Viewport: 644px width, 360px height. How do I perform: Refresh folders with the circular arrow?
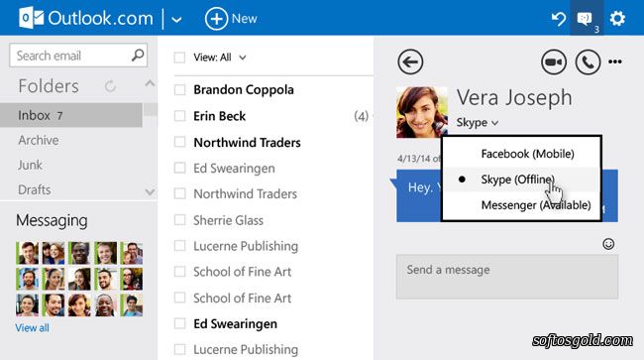pyautogui.click(x=110, y=86)
